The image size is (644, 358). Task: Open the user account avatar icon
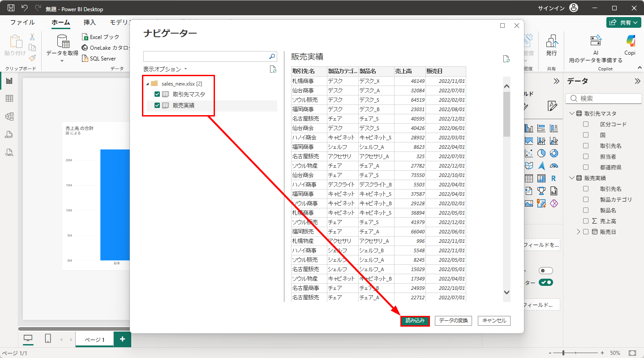coord(574,8)
